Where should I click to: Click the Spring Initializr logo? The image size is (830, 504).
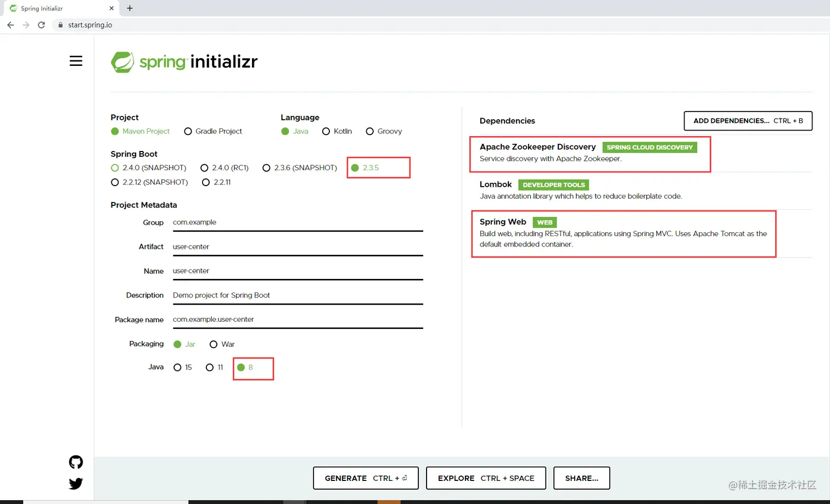184,61
